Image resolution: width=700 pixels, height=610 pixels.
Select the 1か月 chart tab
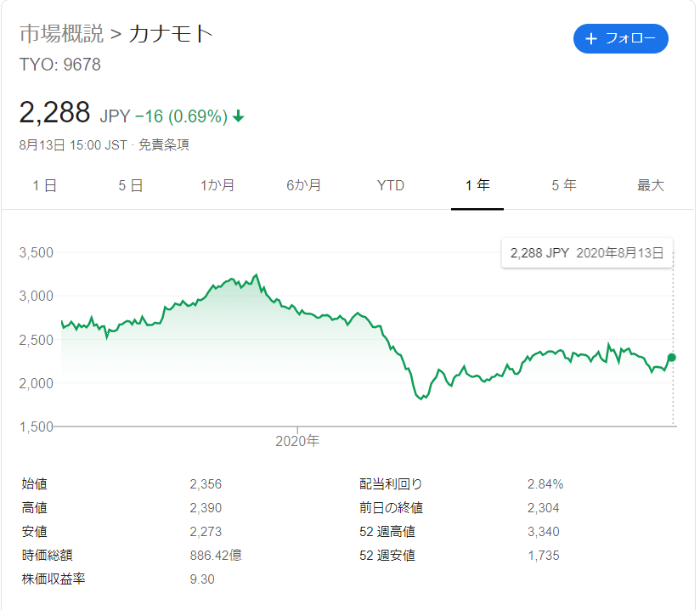[217, 185]
